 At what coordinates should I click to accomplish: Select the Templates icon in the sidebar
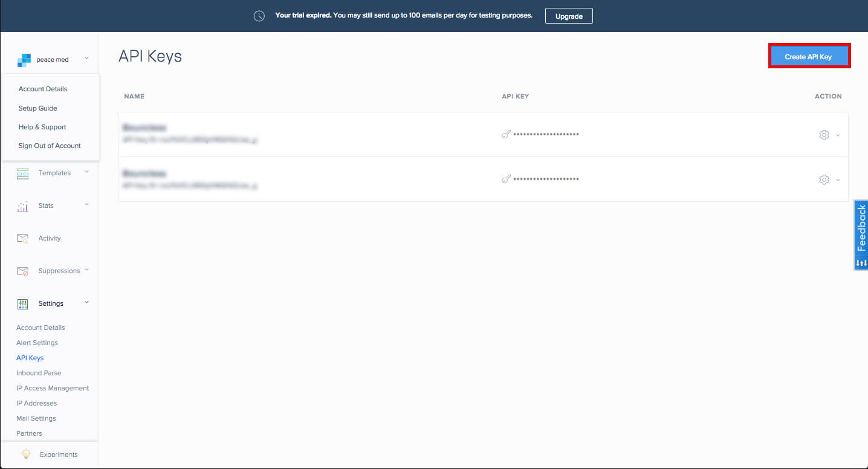coord(22,173)
